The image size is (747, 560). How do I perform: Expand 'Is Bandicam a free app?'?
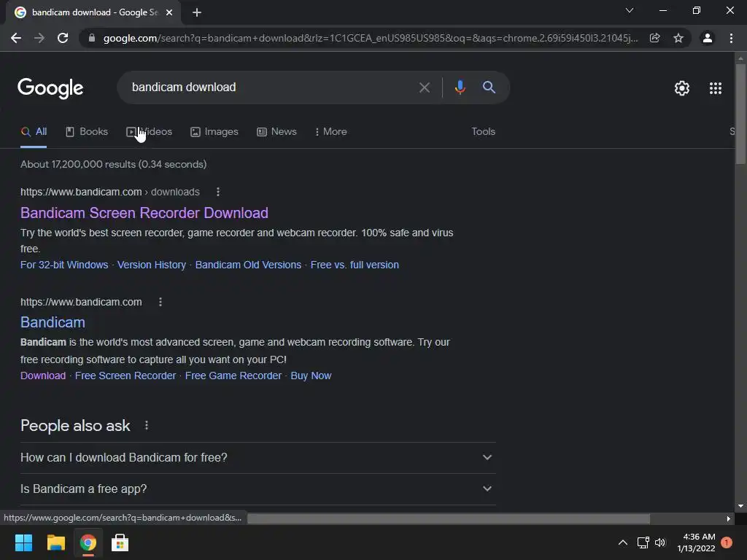click(x=258, y=489)
